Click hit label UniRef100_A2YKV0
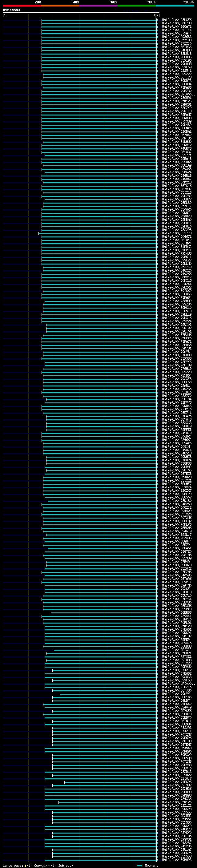 click(x=177, y=833)
